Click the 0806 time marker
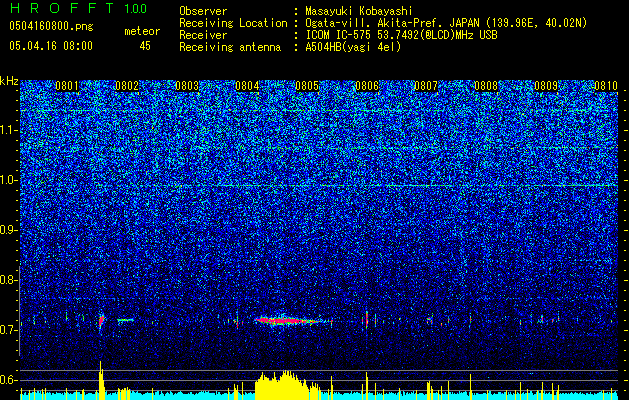The image size is (629, 400). click(367, 86)
